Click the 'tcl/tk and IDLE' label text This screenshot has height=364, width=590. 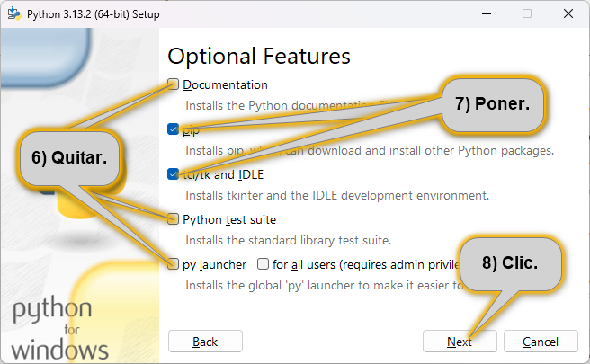point(224,175)
